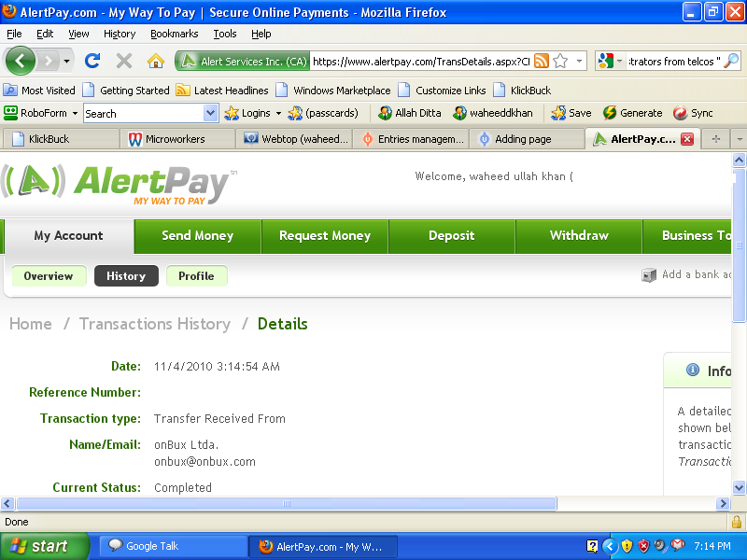Image resolution: width=747 pixels, height=560 pixels.
Task: Click the History sub-tab button
Action: pos(126,276)
